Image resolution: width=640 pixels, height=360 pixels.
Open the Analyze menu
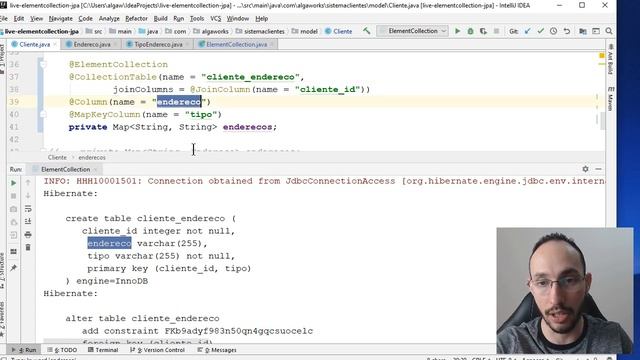click(x=109, y=19)
